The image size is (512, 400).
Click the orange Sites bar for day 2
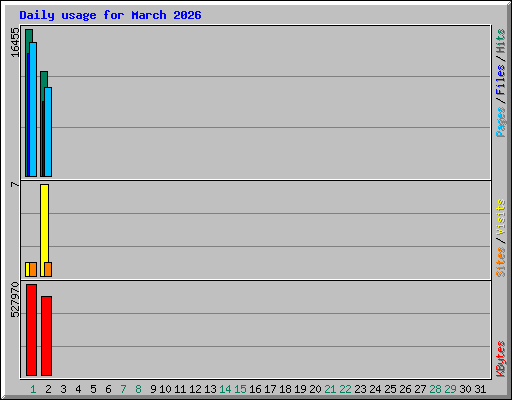(x=48, y=269)
